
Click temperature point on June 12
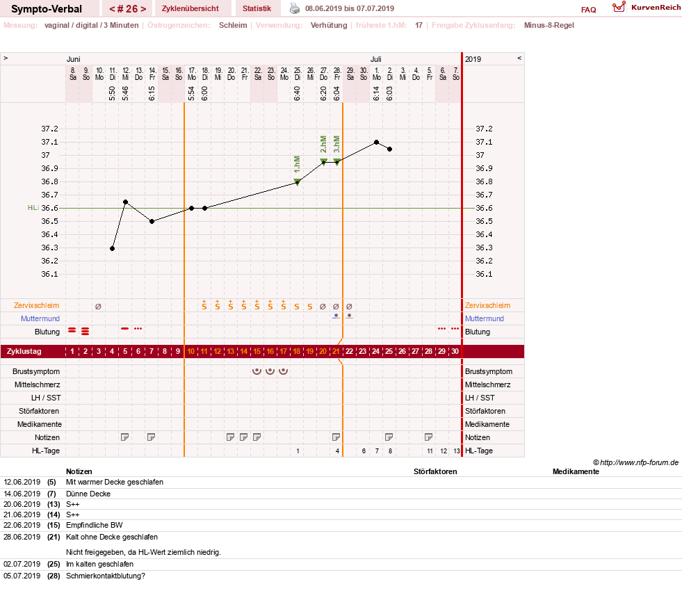(x=125, y=202)
